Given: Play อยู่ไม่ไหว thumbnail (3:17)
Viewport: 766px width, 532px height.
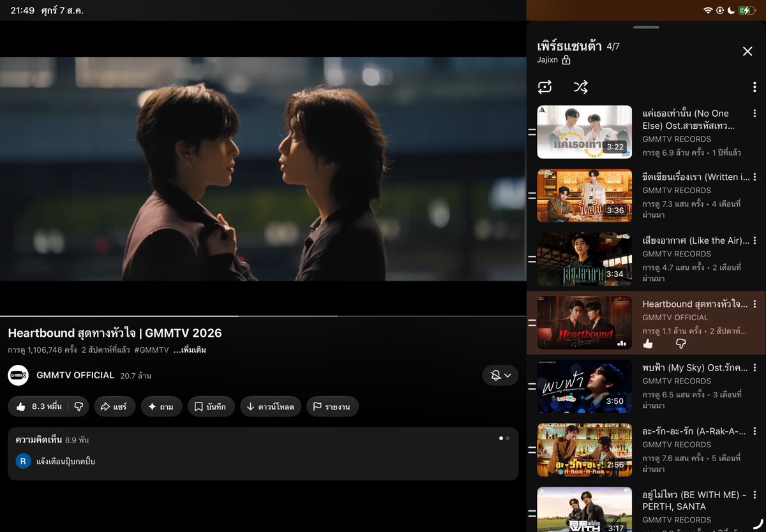Looking at the screenshot, I should click(x=585, y=510).
